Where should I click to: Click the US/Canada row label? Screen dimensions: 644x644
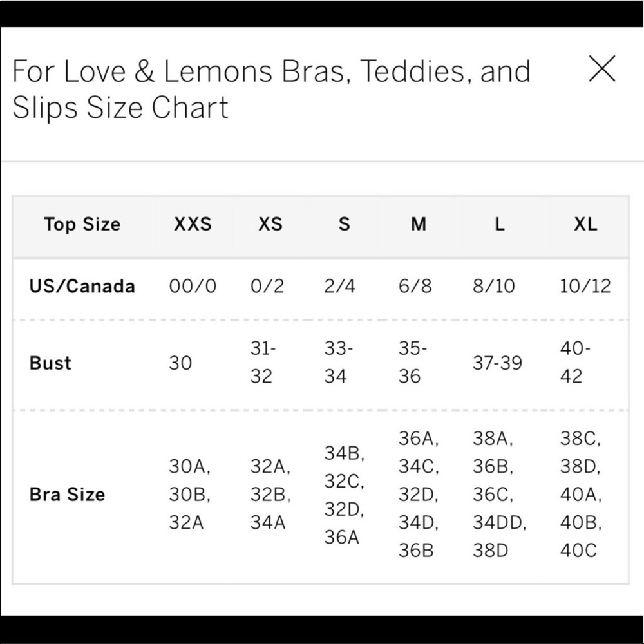point(82,287)
